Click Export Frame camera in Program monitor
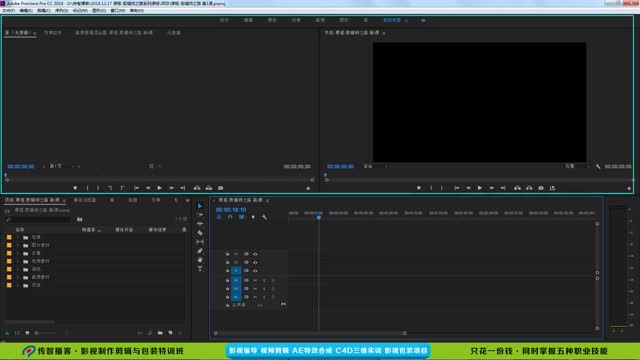640x360 pixels. pos(541,188)
